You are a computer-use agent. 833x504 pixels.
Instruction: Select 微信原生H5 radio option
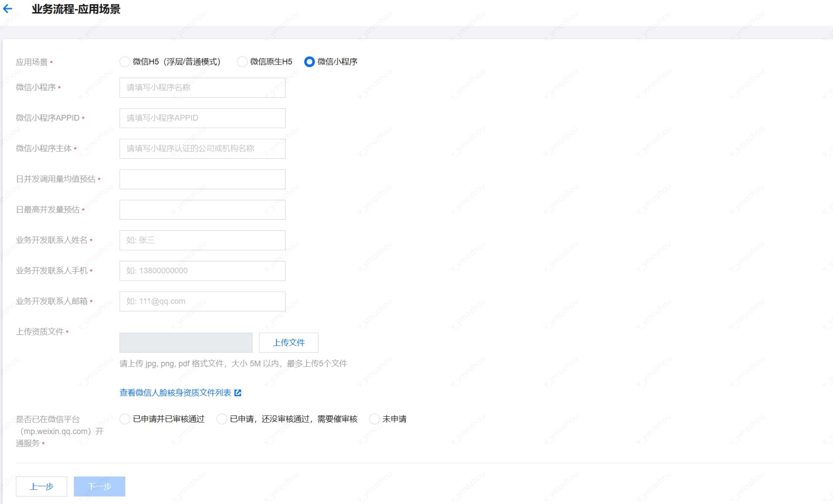[242, 62]
